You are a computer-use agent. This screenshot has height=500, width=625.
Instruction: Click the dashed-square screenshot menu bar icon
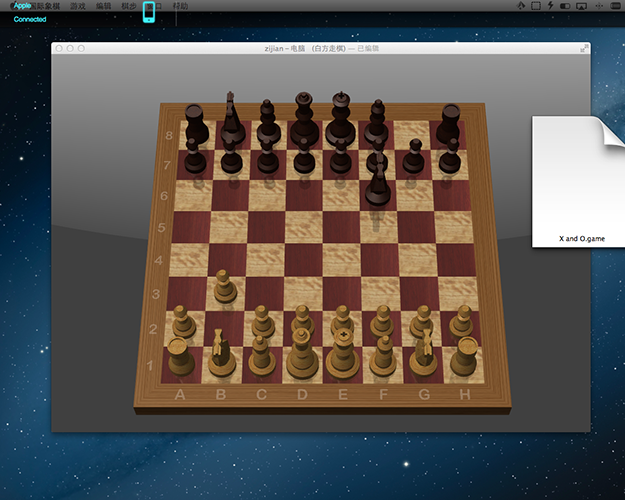pyautogui.click(x=536, y=6)
